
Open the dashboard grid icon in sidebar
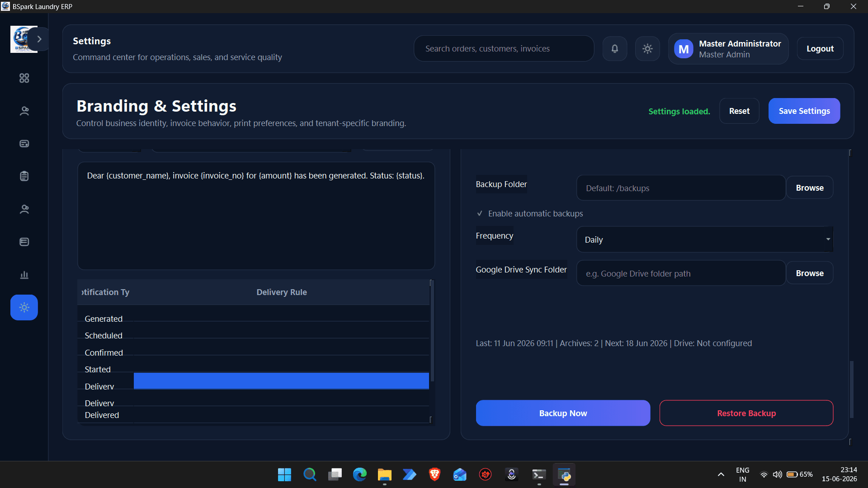(24, 78)
